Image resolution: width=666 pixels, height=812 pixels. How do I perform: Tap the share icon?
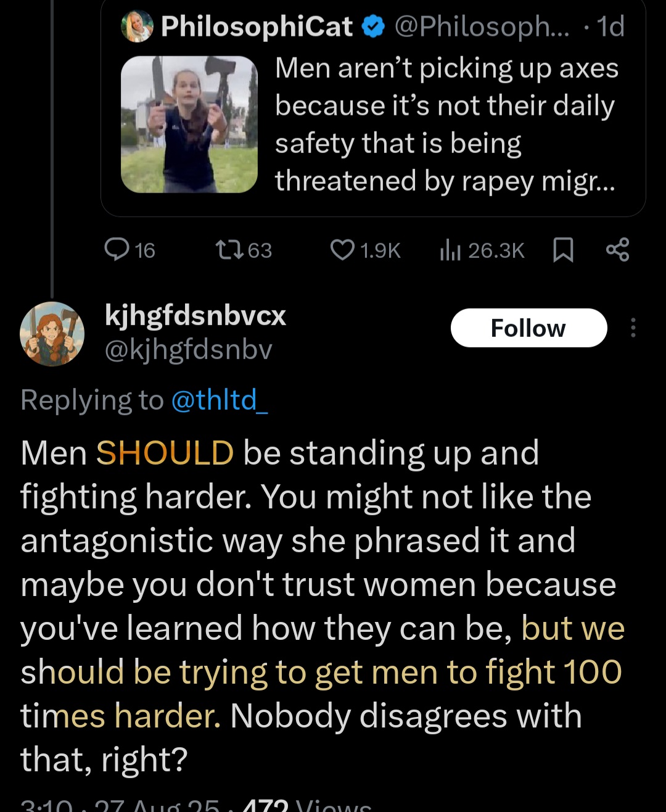click(617, 250)
